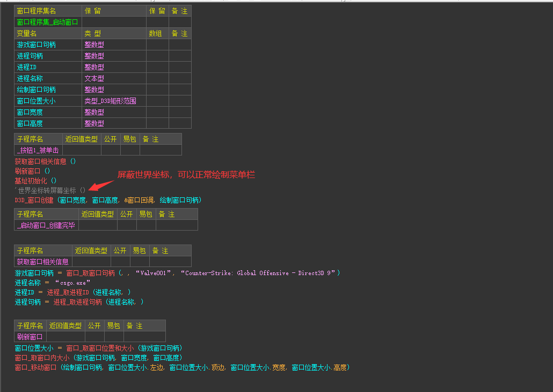This screenshot has width=553, height=392.
Task: Click the 获取窗口相关信息 () call line
Action: pos(45,161)
